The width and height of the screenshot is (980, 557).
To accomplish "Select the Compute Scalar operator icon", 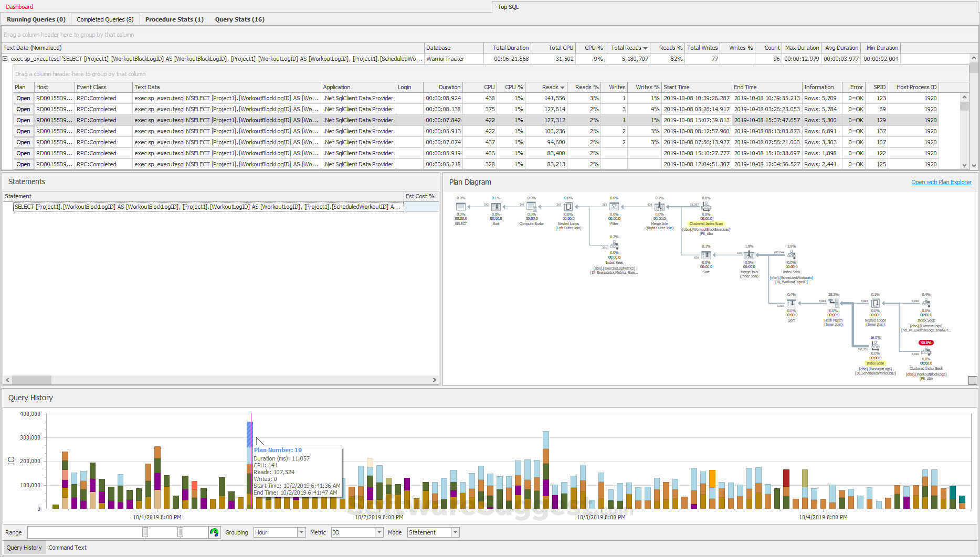I will coord(531,207).
